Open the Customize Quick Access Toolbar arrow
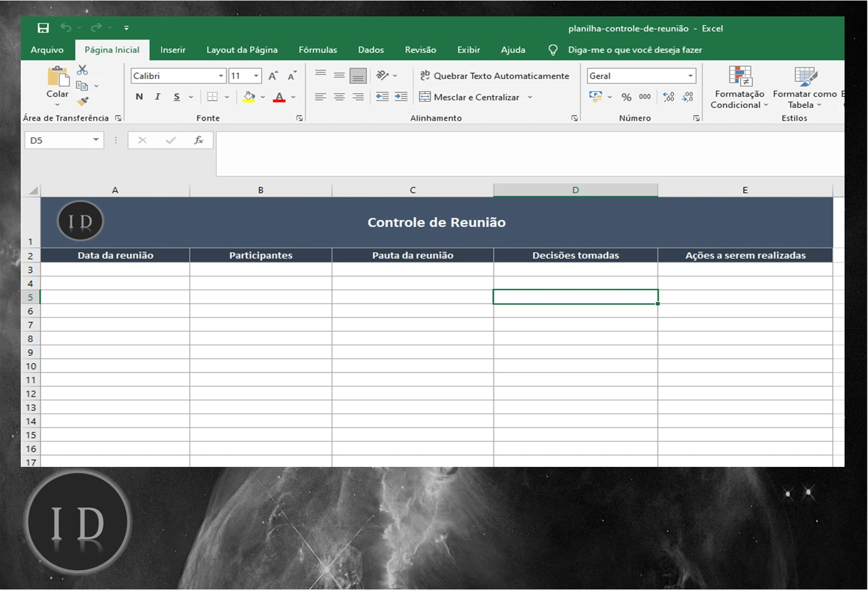This screenshot has width=868, height=590. (126, 28)
